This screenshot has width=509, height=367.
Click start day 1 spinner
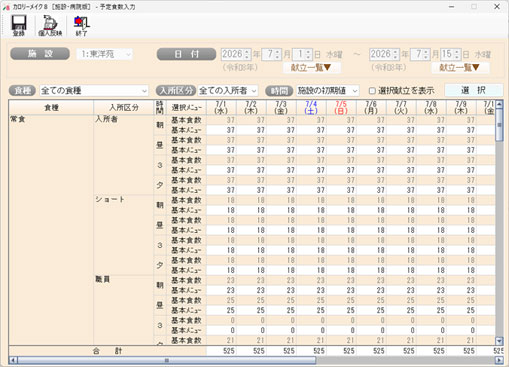302,54
